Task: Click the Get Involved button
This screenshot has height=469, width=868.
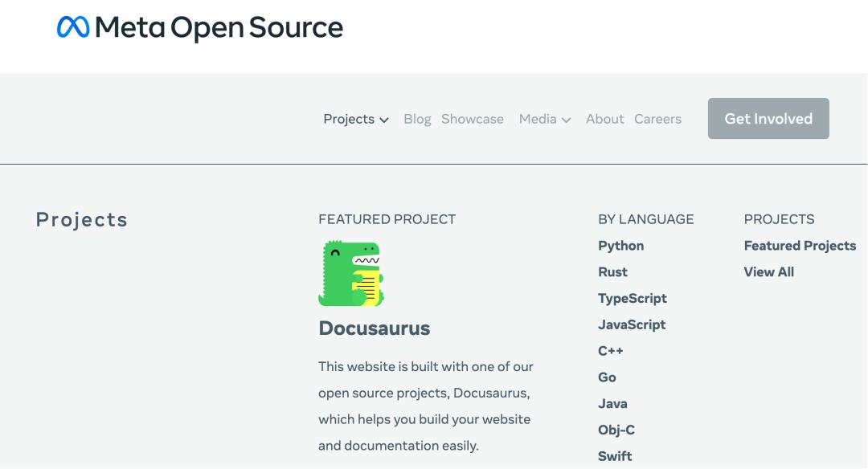Action: tap(768, 118)
